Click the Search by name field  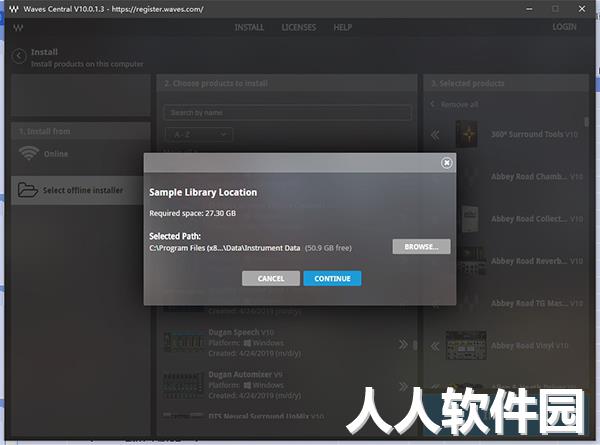tap(287, 113)
